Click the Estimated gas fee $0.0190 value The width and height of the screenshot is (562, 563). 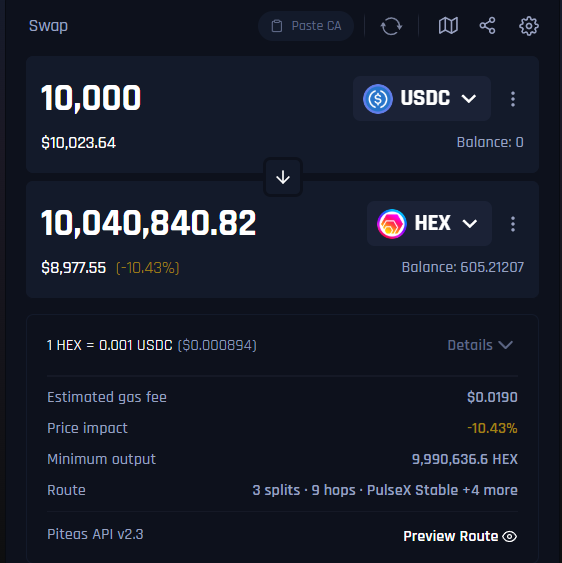[492, 397]
